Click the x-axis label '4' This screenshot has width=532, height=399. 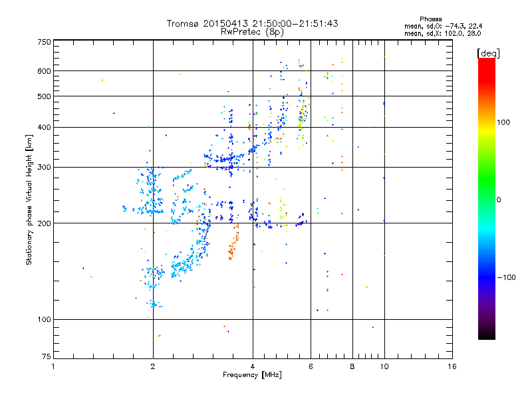[x=253, y=366]
